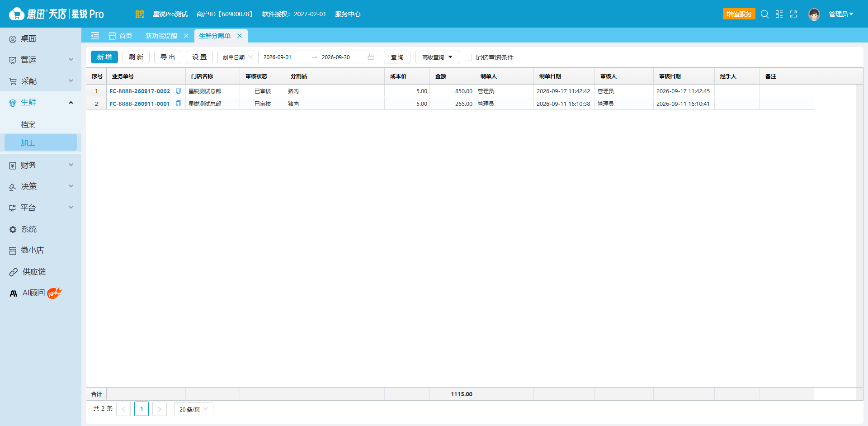Click the fullscreen icon in the top bar
The height and width of the screenshot is (426, 868).
point(793,14)
